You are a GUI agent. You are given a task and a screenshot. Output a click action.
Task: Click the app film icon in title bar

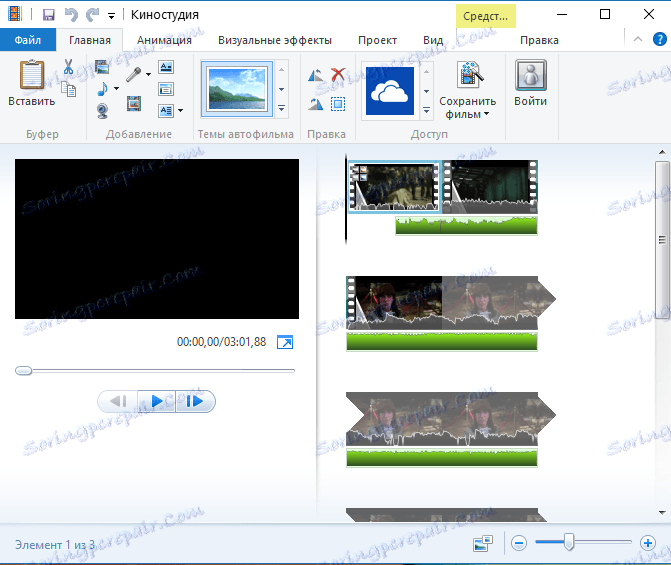(15, 14)
